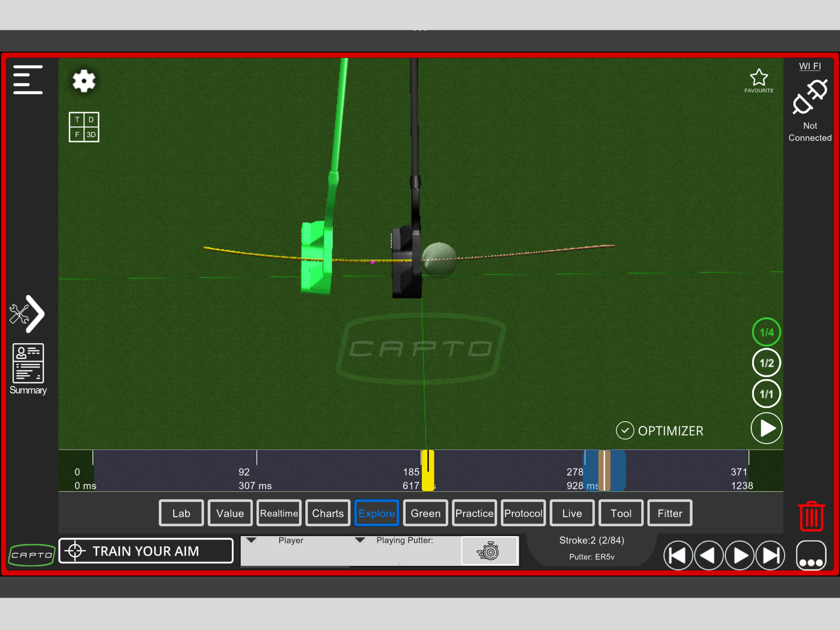Toggle the OPTIMIZER checkbox
Screen dimensions: 840x630
tap(625, 431)
